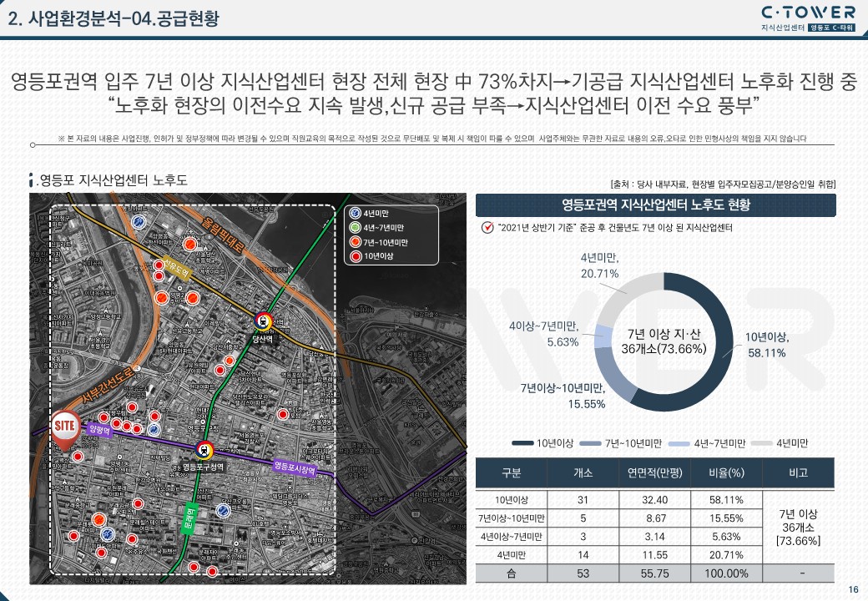Click the 영등포권역 지식산업센터 노후도 현황 title bar
The image size is (868, 601).
655,205
